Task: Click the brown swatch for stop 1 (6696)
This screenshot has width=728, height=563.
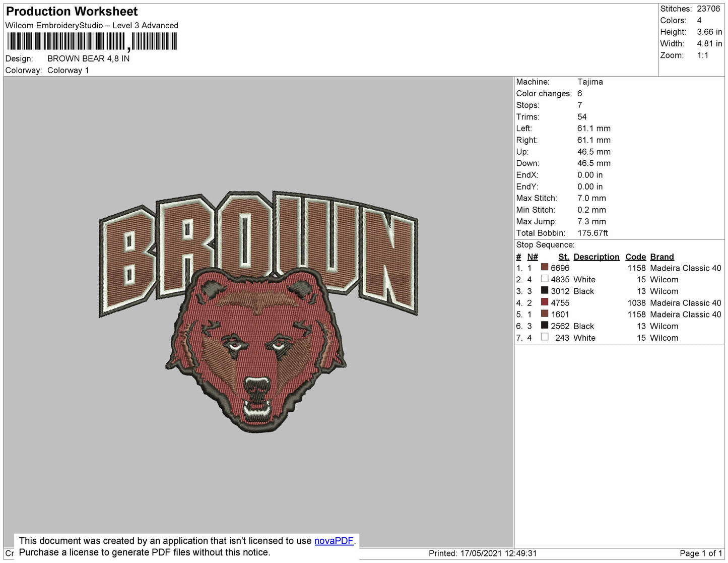Action: click(545, 267)
